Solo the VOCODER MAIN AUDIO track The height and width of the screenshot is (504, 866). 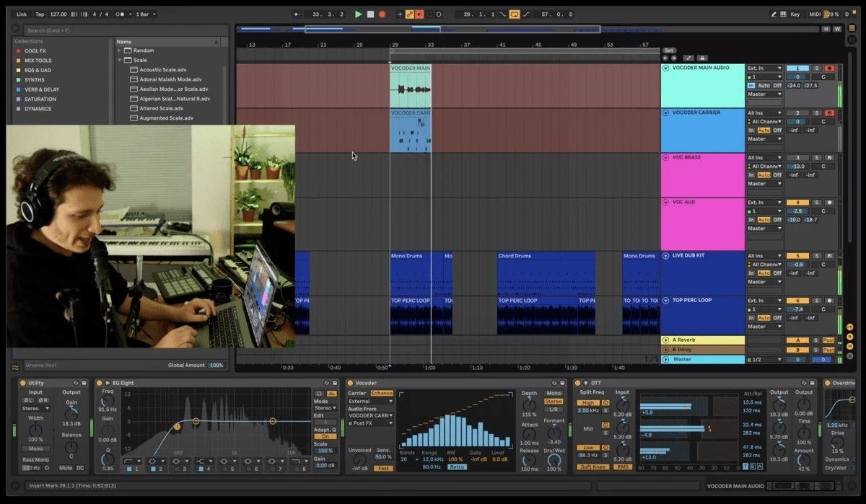818,68
